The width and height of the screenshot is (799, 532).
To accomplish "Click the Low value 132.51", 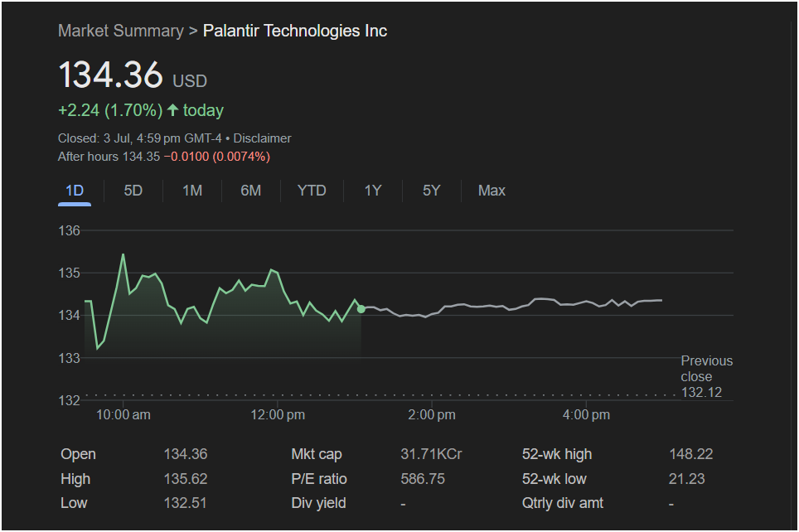I will tap(186, 503).
